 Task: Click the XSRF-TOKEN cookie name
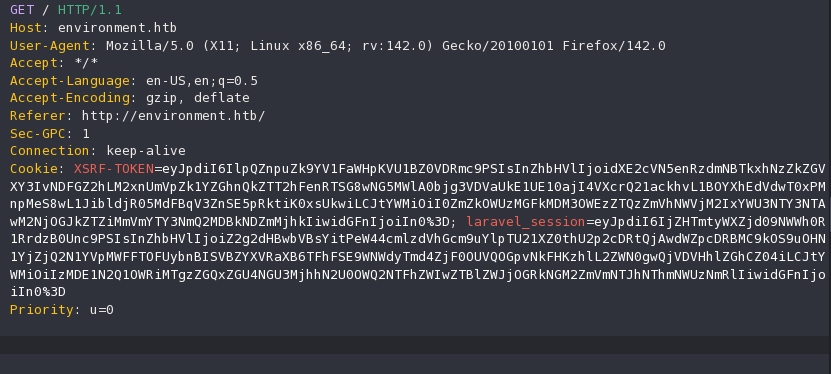(114, 168)
